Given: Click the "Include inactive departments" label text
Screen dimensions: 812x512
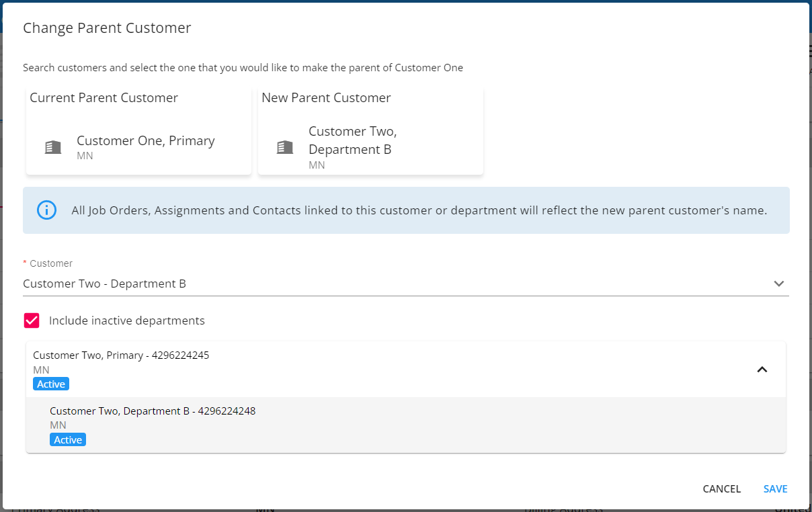Looking at the screenshot, I should (x=126, y=321).
